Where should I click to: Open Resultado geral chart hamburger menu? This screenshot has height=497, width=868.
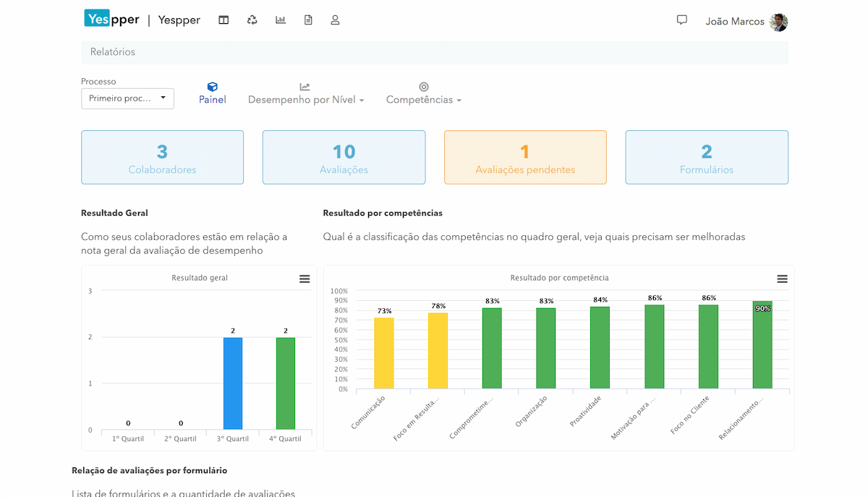pos(305,279)
